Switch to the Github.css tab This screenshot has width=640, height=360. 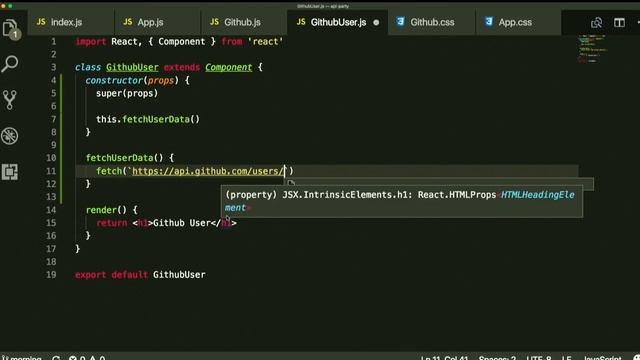tap(432, 22)
